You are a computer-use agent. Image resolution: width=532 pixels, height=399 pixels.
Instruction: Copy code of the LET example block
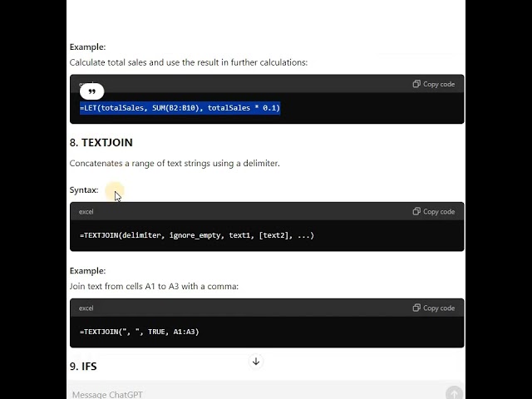pos(434,84)
